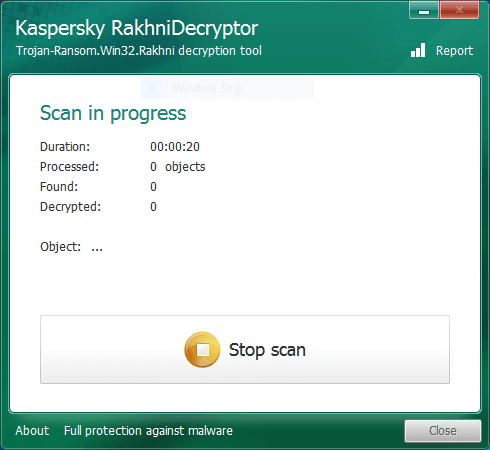Image resolution: width=490 pixels, height=450 pixels.
Task: Open Full protection against malware link
Action: pos(148,431)
